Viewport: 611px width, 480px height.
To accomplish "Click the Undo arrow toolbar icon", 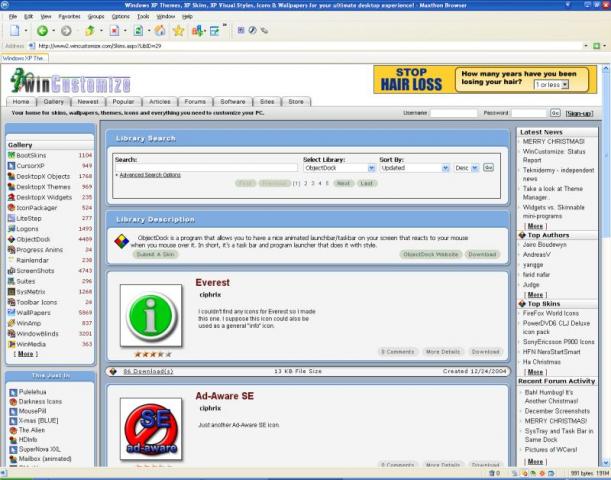I will coord(90,30).
